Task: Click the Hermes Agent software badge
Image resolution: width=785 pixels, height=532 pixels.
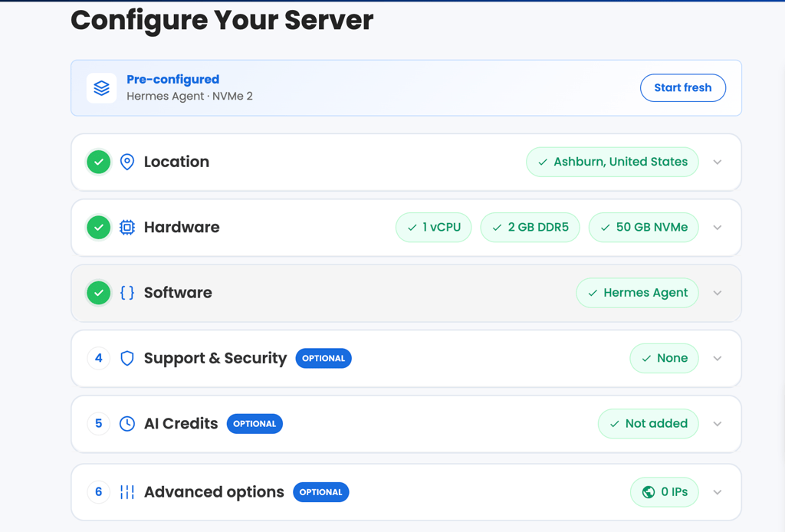Action: click(x=637, y=293)
